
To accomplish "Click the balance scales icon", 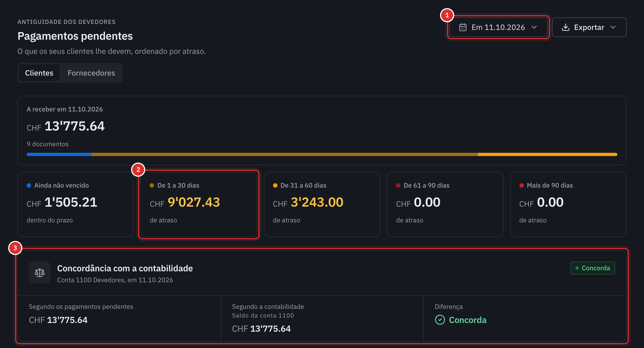I will (x=40, y=272).
